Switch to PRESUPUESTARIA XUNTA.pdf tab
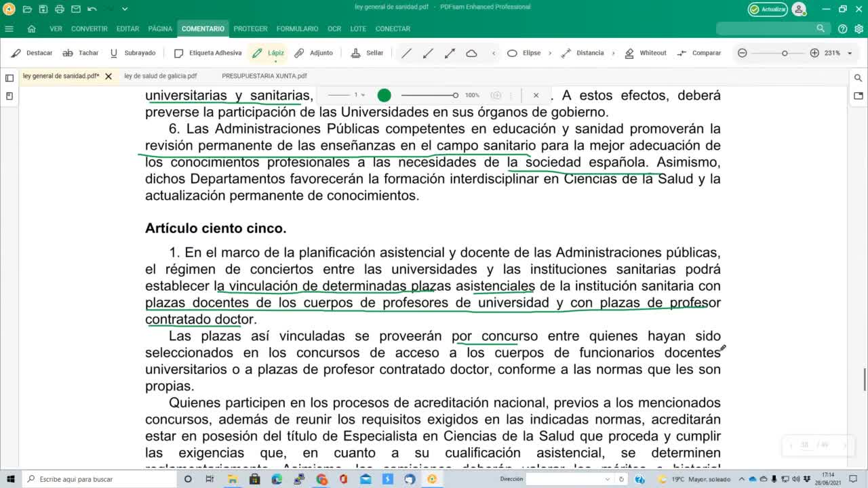This screenshot has height=488, width=868. click(x=264, y=76)
